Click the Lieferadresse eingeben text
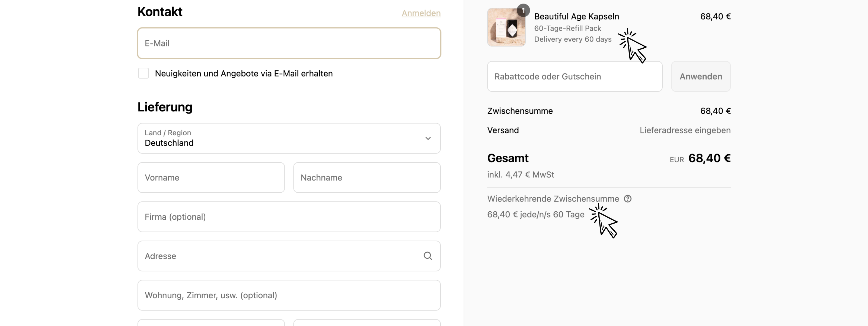The image size is (868, 326). (685, 130)
